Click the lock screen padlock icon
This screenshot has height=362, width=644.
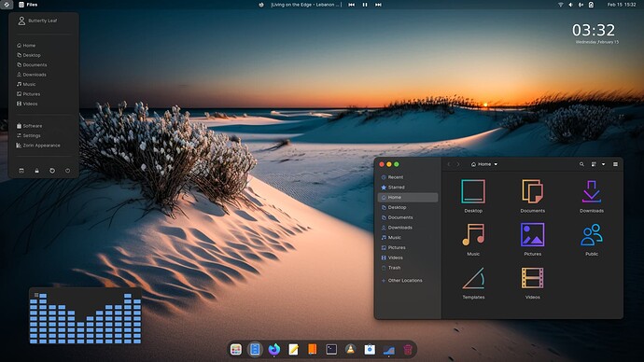[x=37, y=171]
